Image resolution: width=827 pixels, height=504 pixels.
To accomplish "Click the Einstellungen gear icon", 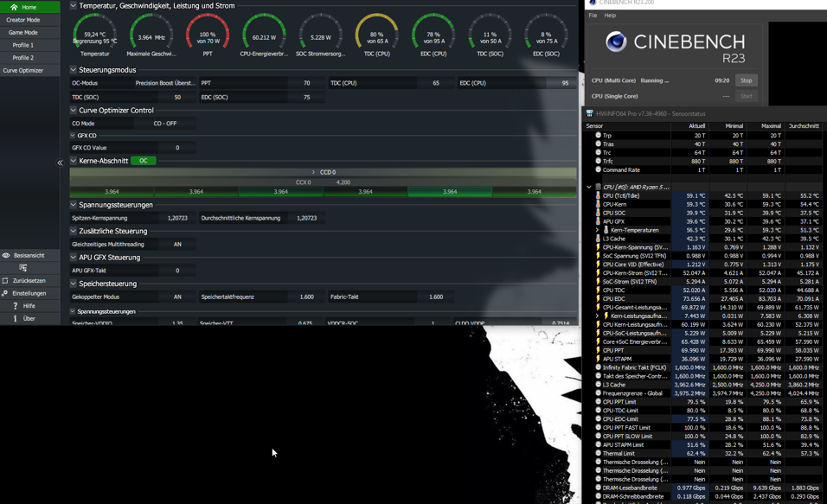I will pos(5,293).
